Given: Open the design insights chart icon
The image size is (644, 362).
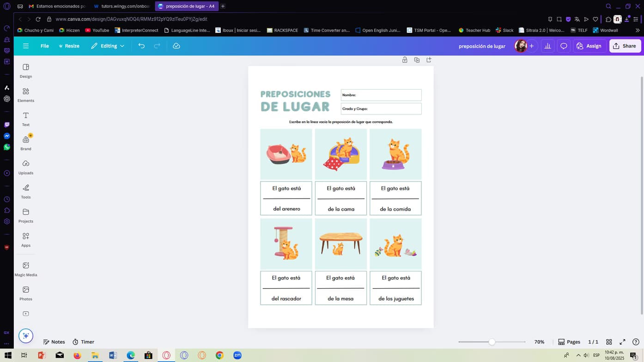Looking at the screenshot, I should 547,46.
